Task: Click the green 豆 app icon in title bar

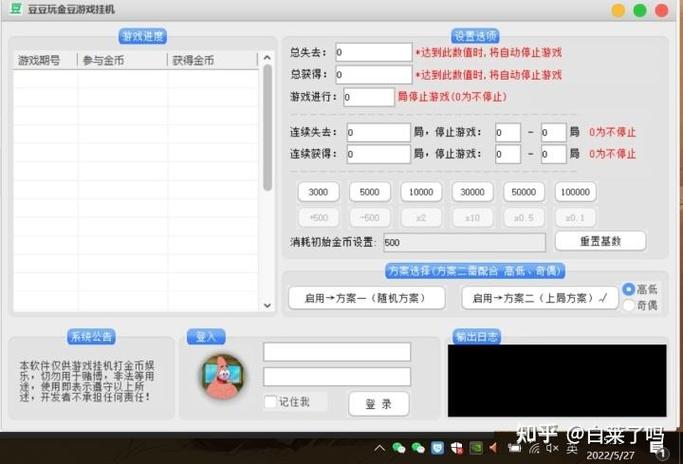Action: pyautogui.click(x=16, y=8)
